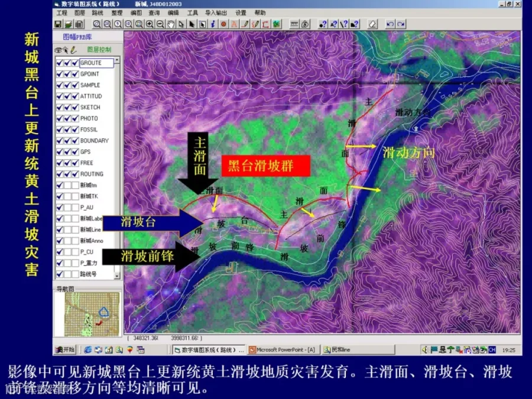Toggle first checkbox of GPOINT layer
Image resolution: width=532 pixels, height=399 pixels.
click(x=60, y=74)
